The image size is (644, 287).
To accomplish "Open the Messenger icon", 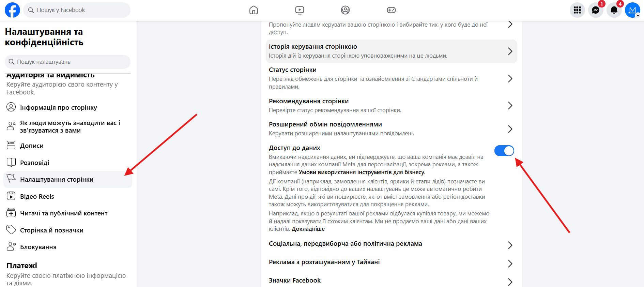I will (x=596, y=10).
